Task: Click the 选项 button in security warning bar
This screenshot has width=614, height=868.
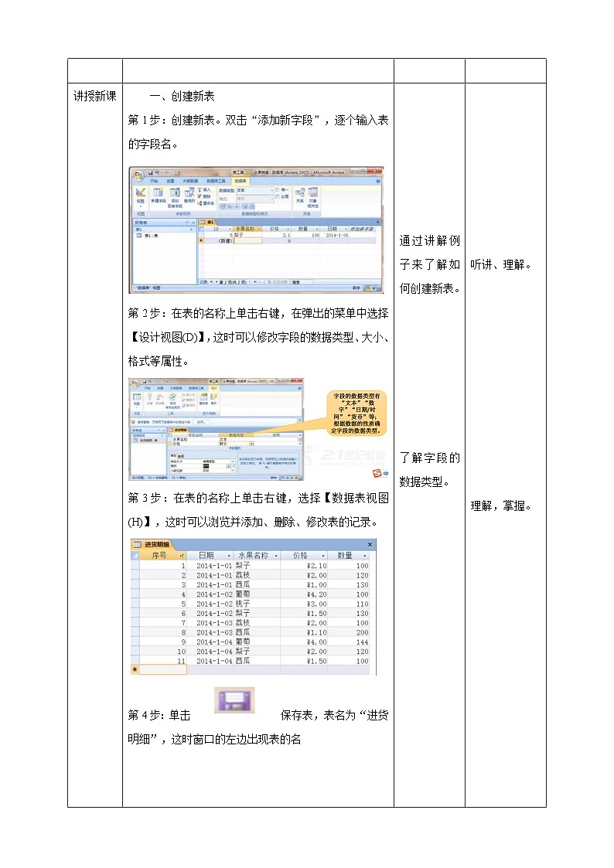Action: pos(201,422)
